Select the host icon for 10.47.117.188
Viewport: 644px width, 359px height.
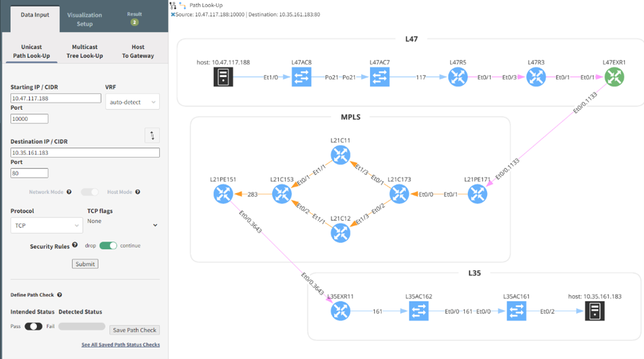pos(223,76)
